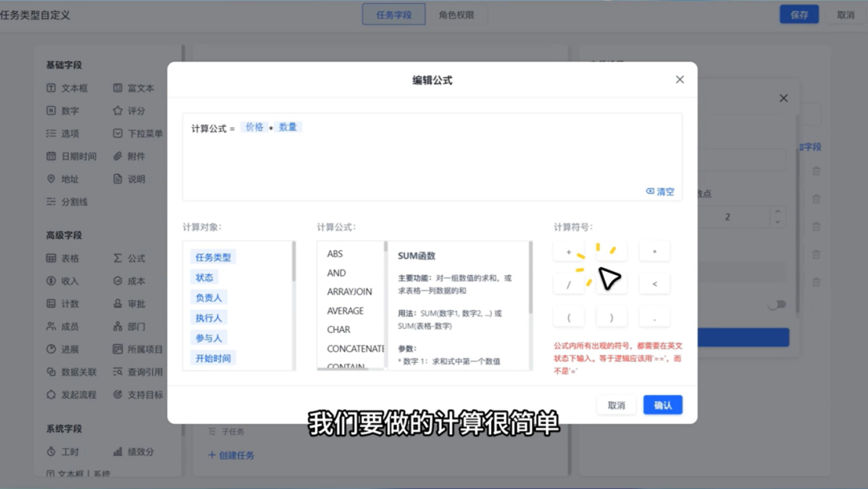Click + 创建任务 link in background
This screenshot has width=868, height=489.
(x=231, y=455)
